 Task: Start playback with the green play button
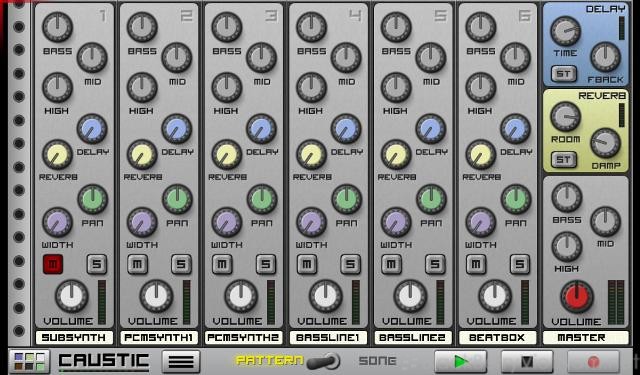pyautogui.click(x=461, y=361)
